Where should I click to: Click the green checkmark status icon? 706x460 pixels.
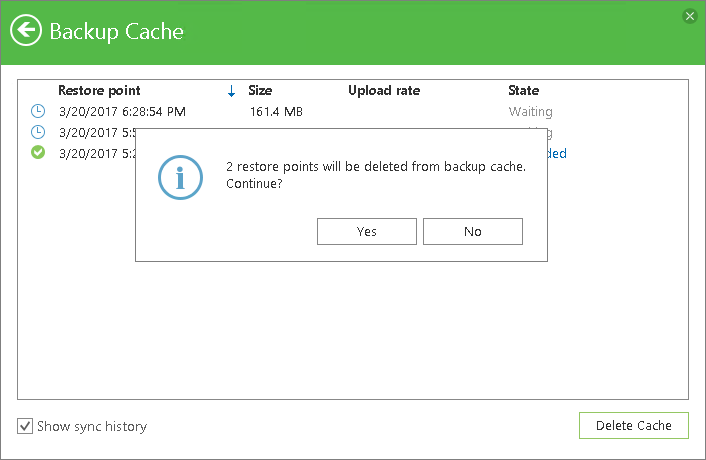(38, 153)
